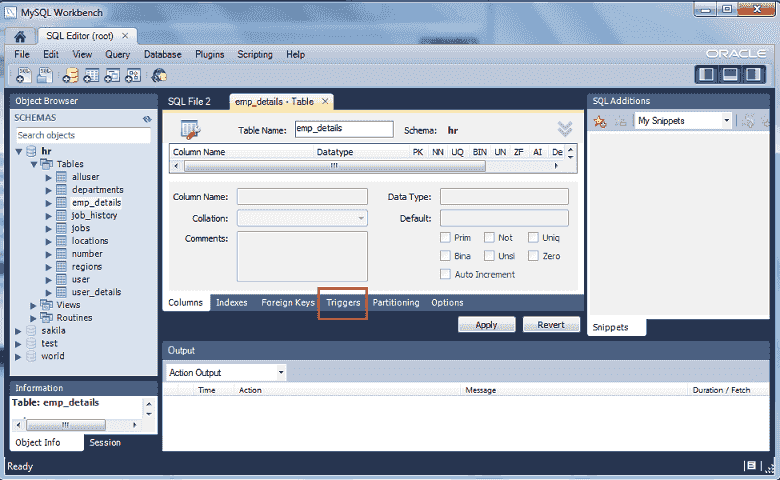
Task: Click the Table Name input field
Action: [344, 129]
